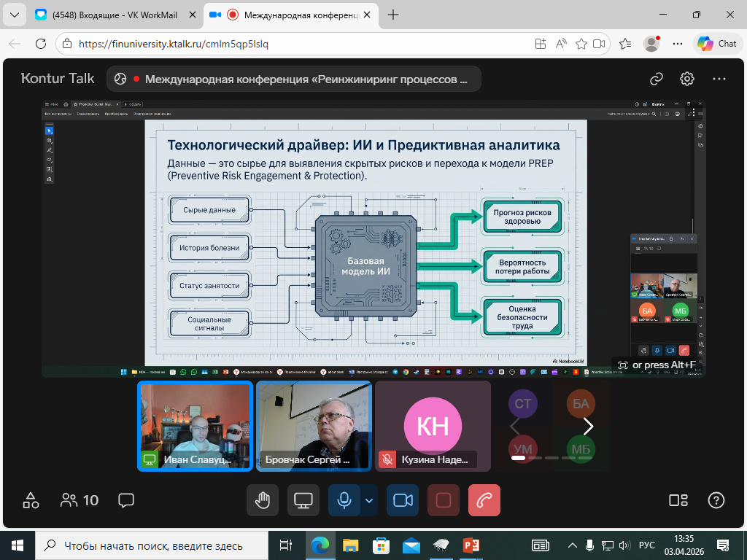747x560 pixels.
Task: Open microphone settings dropdown arrow
Action: [369, 500]
